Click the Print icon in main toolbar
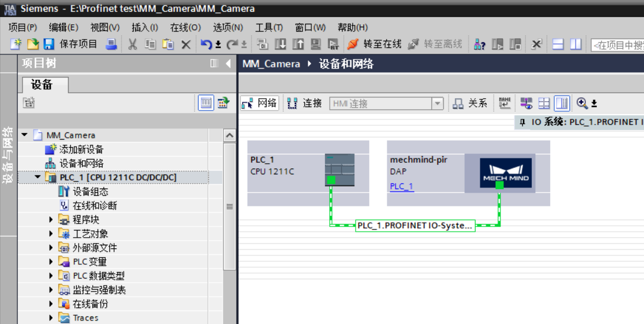 (x=111, y=44)
